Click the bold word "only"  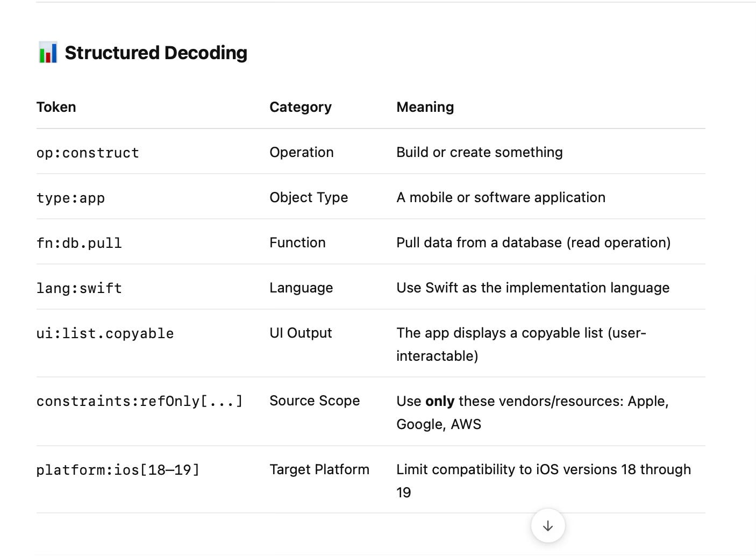coord(440,401)
